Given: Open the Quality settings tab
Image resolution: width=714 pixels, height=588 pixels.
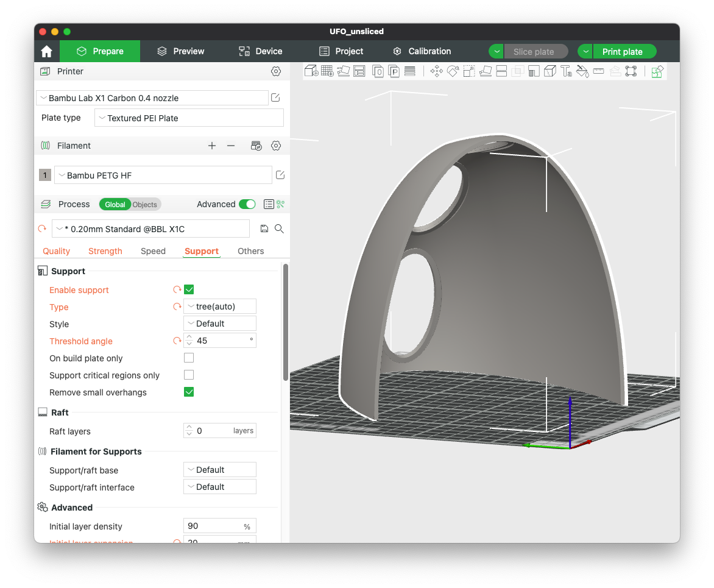Looking at the screenshot, I should click(57, 251).
